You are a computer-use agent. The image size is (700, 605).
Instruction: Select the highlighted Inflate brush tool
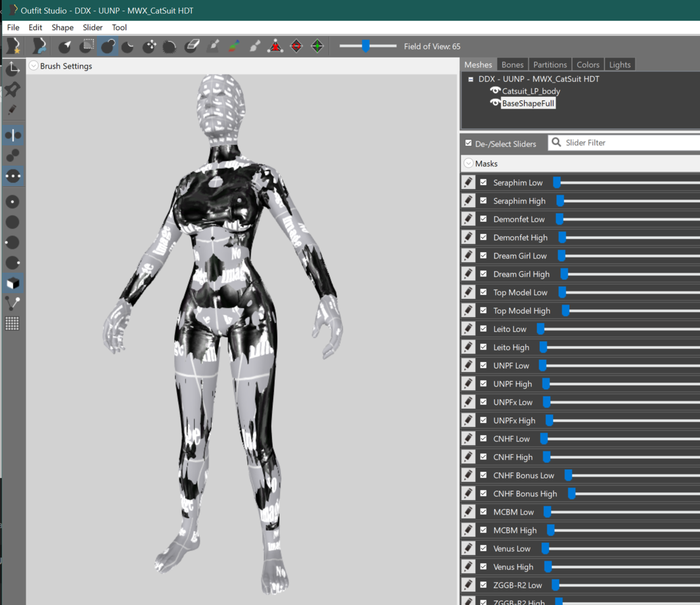pyautogui.click(x=108, y=46)
